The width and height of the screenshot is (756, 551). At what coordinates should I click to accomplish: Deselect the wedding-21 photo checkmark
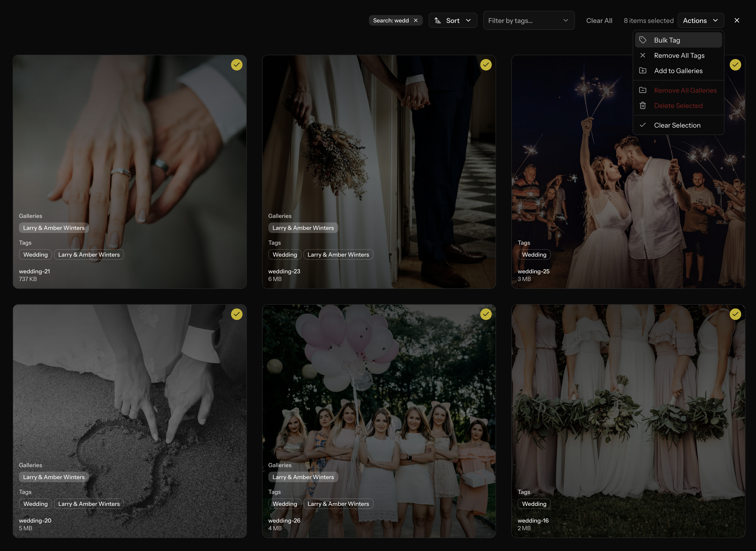click(237, 65)
